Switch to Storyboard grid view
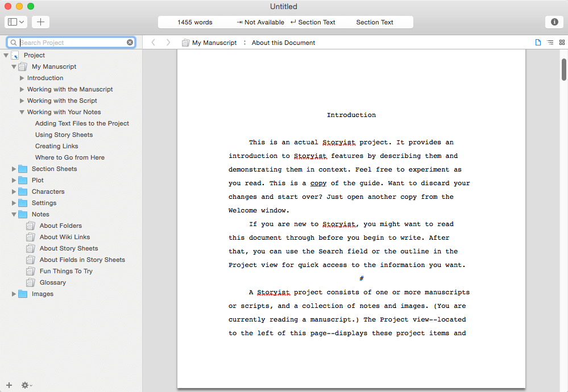This screenshot has height=392, width=568. click(562, 42)
